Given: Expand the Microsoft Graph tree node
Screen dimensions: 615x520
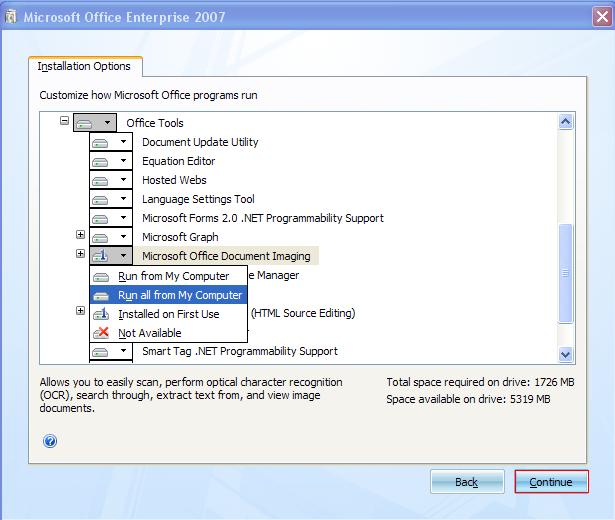Looking at the screenshot, I should (80, 235).
